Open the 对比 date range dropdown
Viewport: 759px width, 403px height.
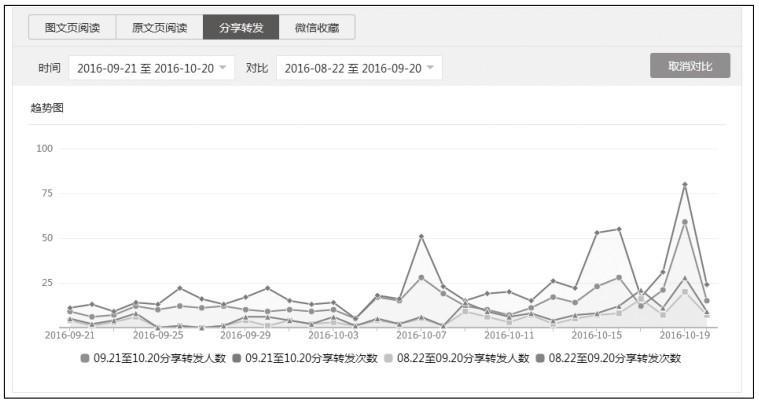(359, 68)
